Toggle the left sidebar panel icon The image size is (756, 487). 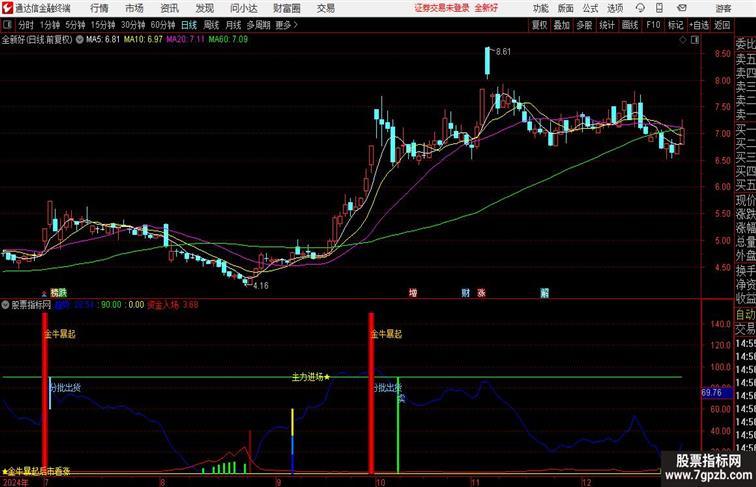[x=7, y=25]
